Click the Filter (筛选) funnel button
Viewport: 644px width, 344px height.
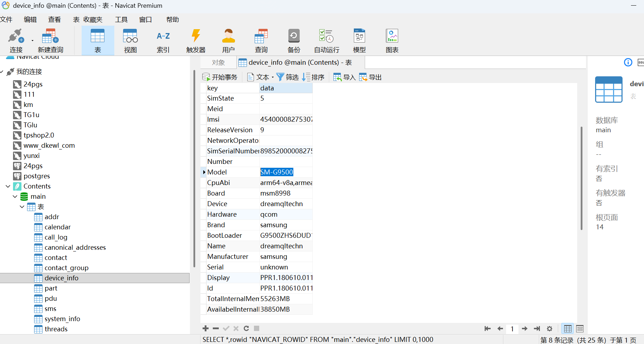288,77
